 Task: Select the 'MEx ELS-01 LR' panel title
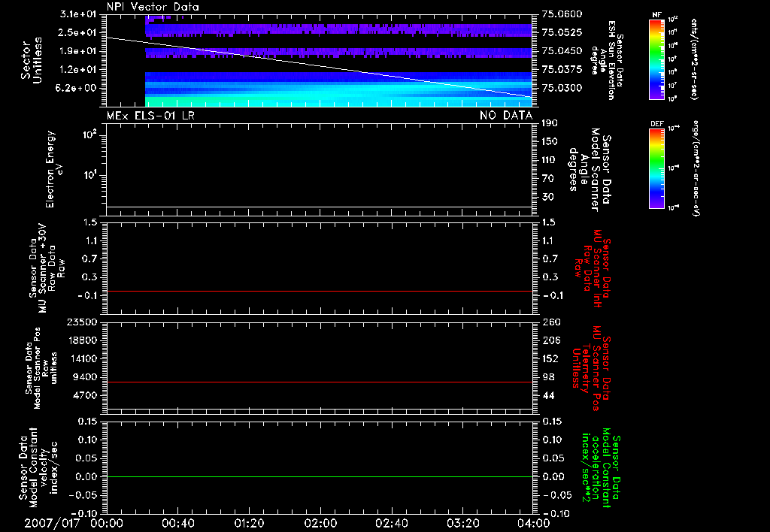click(150, 116)
